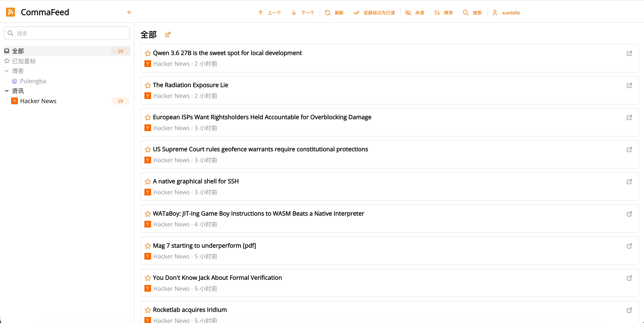Open You Don't Know Jack About Formal Verification
Viewport: 644px width, 323px height.
point(217,277)
